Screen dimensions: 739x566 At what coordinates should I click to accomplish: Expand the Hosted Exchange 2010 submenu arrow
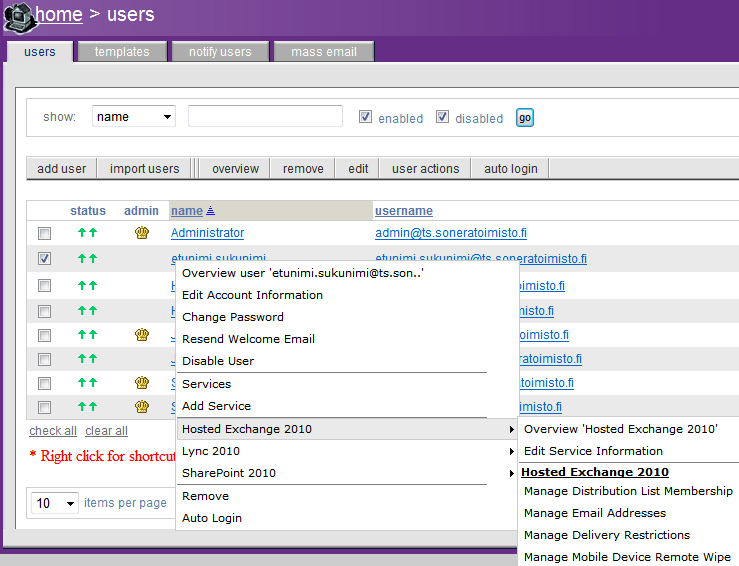(511, 429)
